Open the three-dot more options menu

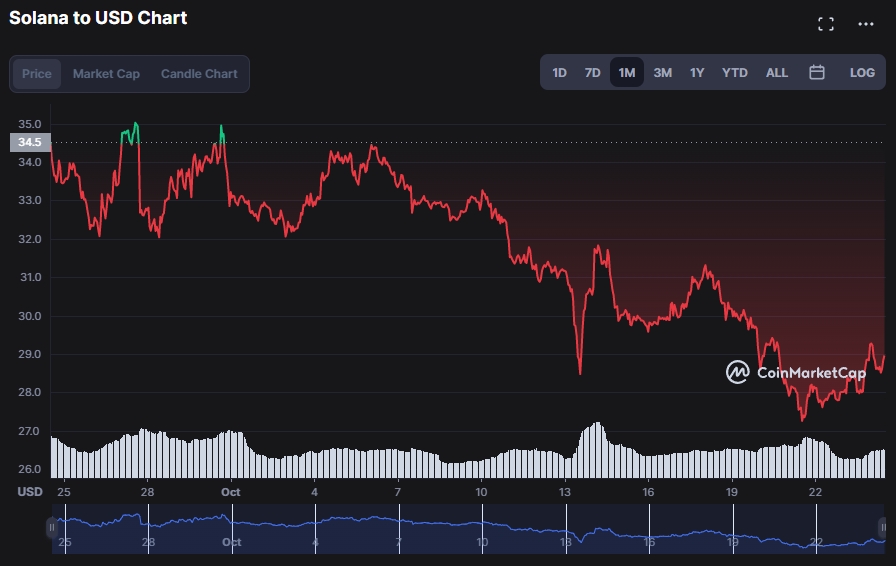click(866, 24)
